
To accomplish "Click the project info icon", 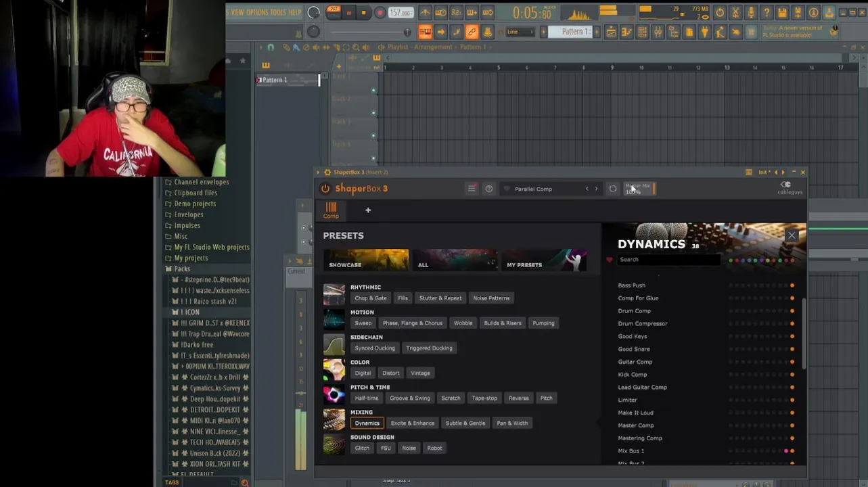I will point(813,13).
